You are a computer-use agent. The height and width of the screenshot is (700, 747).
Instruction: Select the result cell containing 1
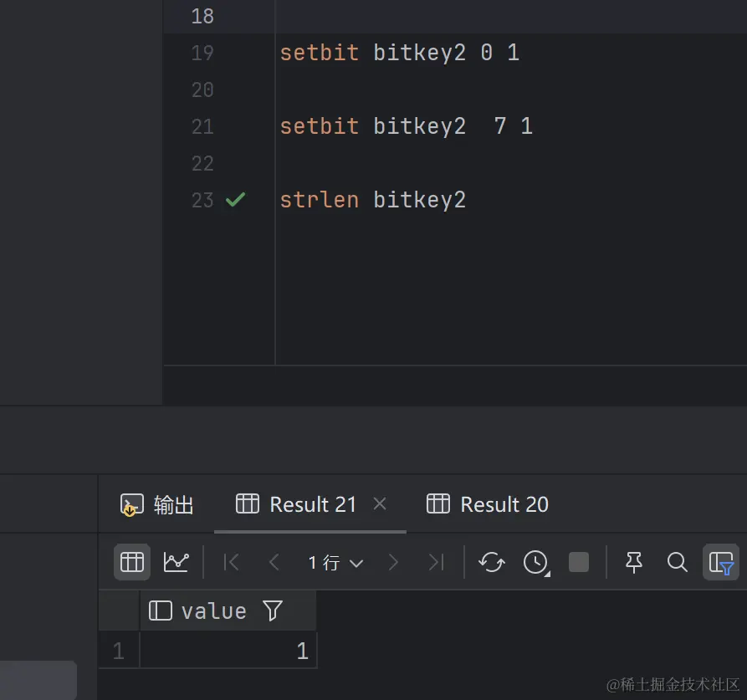(x=228, y=651)
